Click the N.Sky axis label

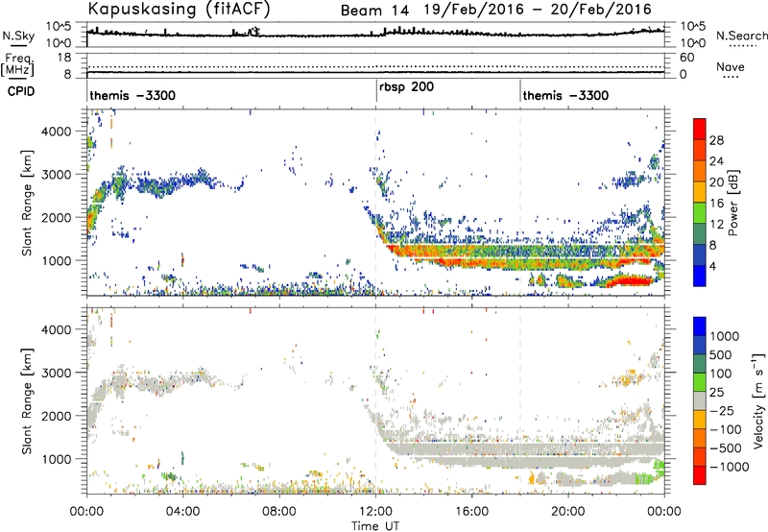click(x=18, y=36)
